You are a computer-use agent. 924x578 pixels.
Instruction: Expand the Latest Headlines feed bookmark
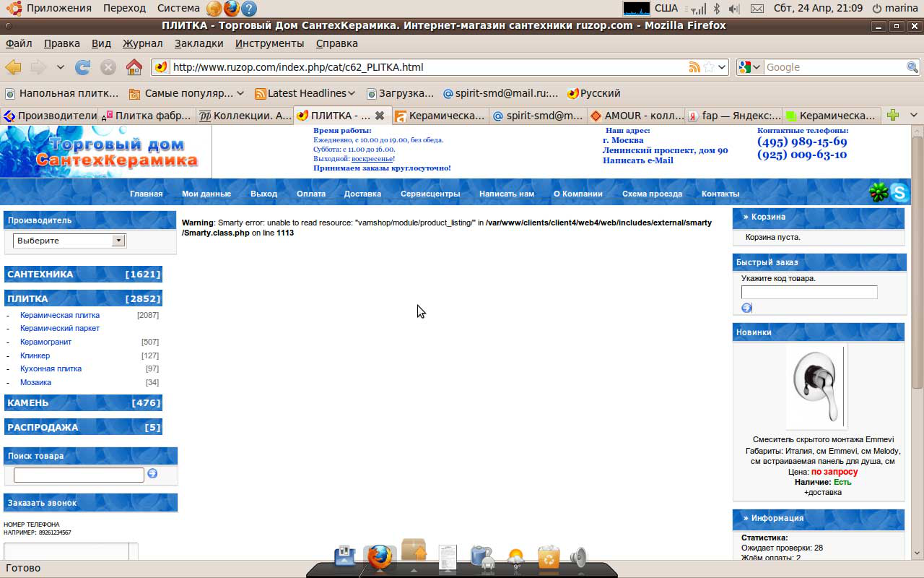coord(305,93)
